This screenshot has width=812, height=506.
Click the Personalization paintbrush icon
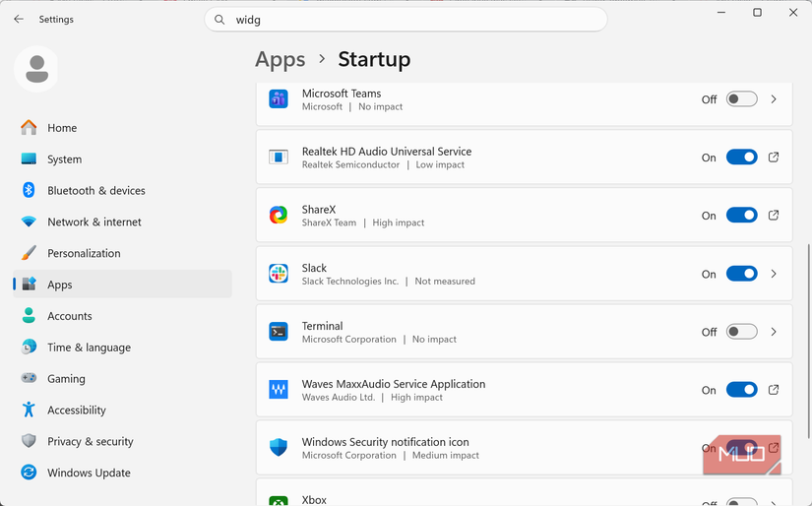click(29, 253)
